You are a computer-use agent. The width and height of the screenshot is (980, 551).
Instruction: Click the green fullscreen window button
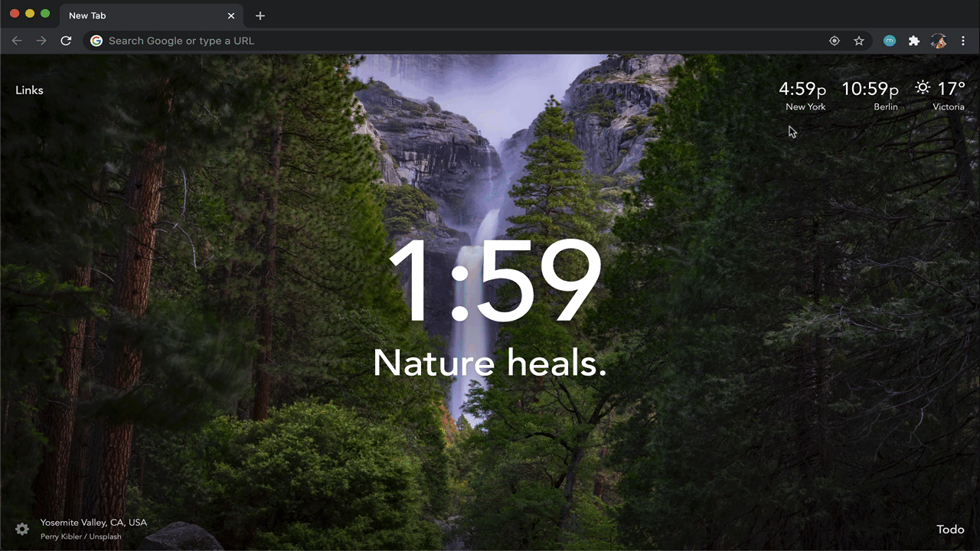click(x=45, y=14)
